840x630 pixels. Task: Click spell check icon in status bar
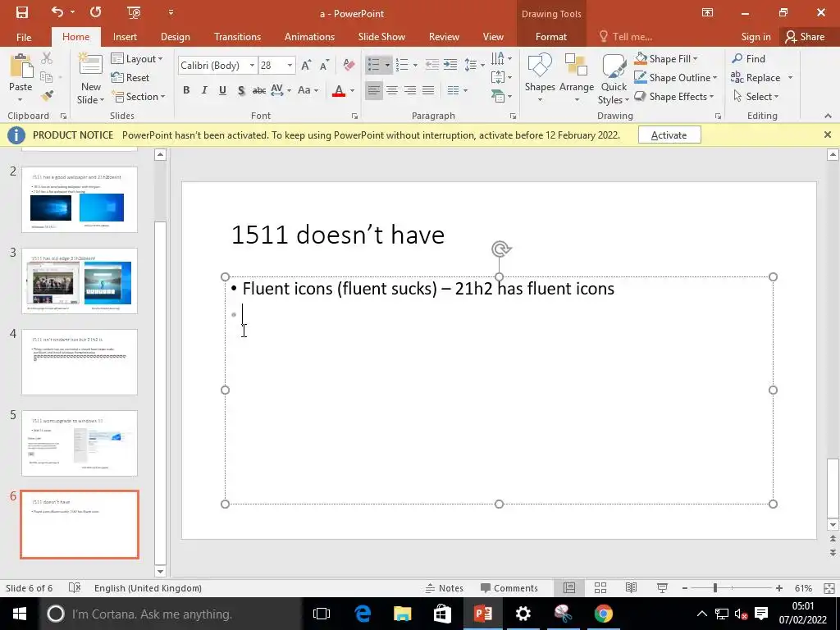tap(75, 587)
